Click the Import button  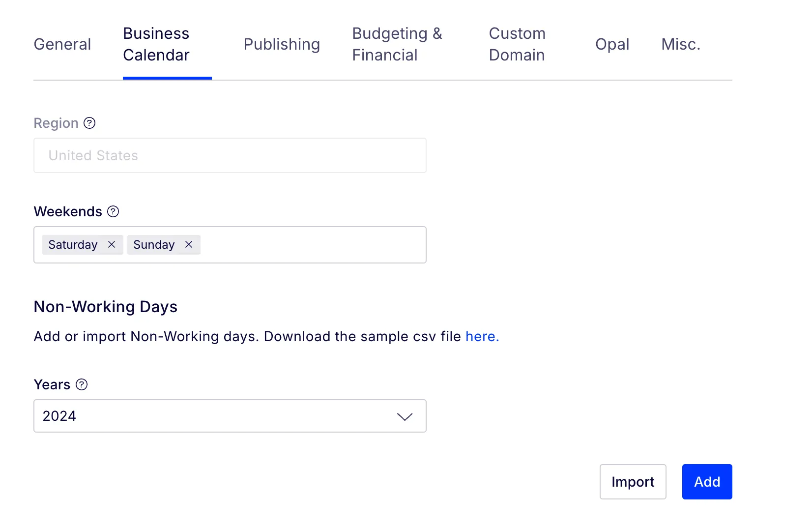[633, 482]
